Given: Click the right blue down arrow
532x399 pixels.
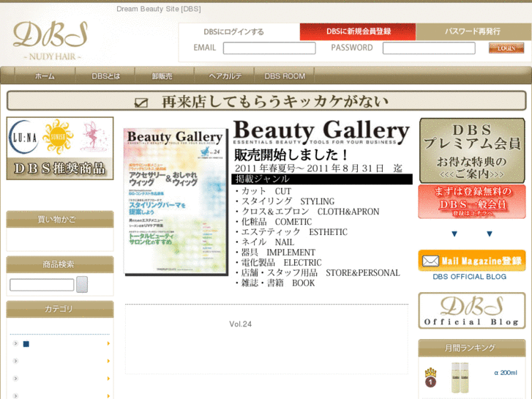Looking at the screenshot, I should [x=490, y=234].
